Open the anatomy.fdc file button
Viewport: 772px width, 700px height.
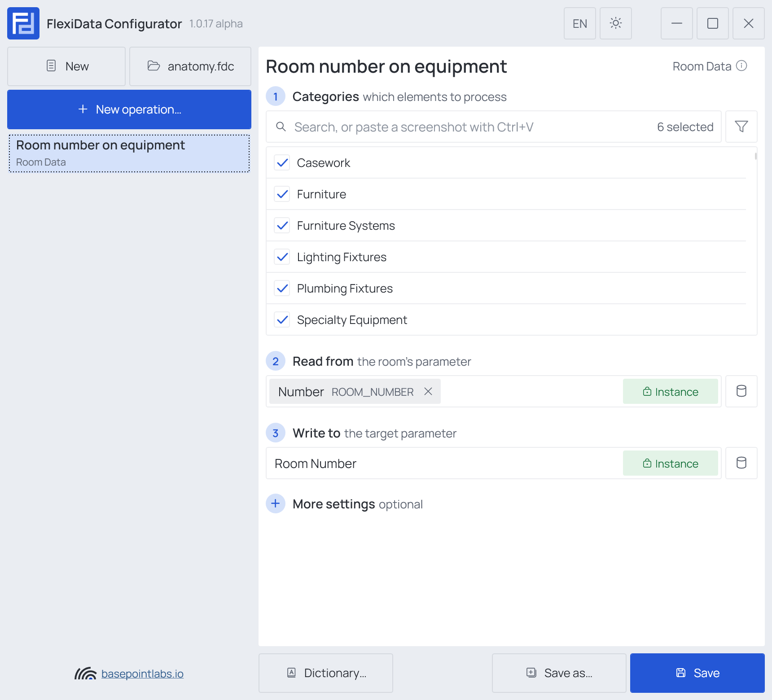190,66
